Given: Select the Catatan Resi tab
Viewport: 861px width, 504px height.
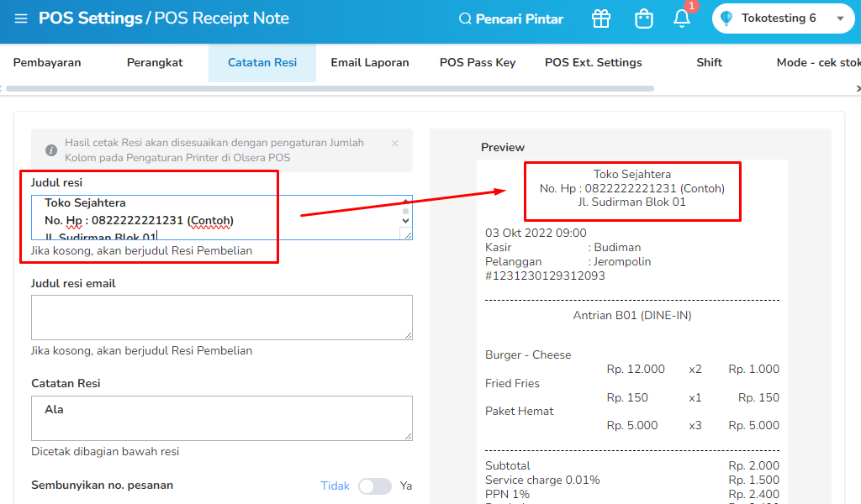Looking at the screenshot, I should pyautogui.click(x=262, y=62).
